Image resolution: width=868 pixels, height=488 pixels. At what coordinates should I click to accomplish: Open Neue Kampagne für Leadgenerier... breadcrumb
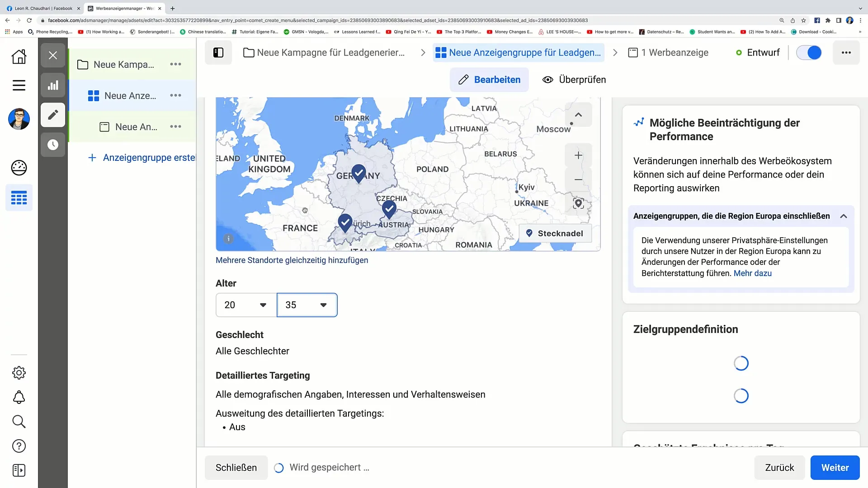[x=324, y=52]
